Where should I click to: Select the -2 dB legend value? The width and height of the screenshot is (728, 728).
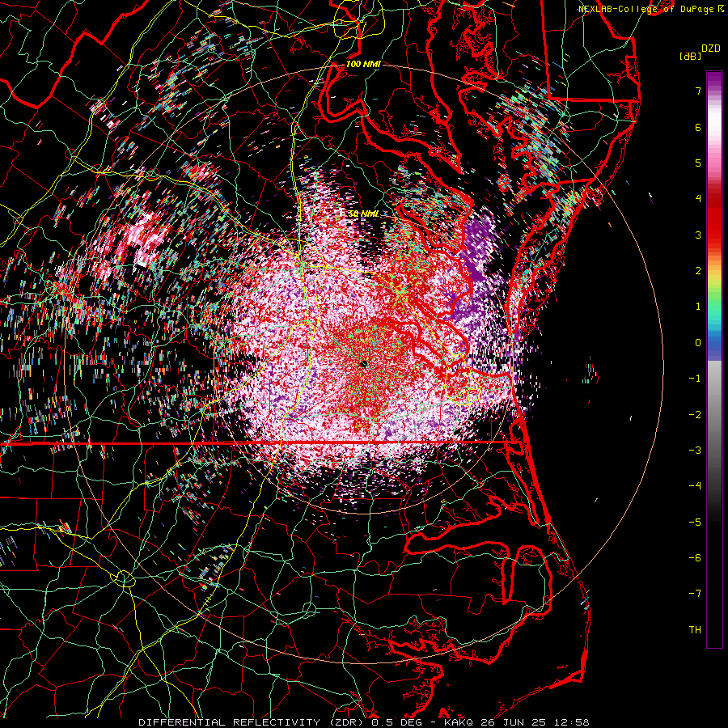tap(695, 414)
